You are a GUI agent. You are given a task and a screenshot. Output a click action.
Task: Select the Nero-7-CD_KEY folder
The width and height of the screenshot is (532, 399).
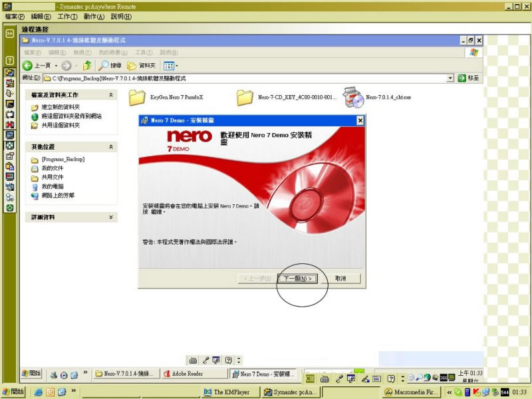point(287,98)
